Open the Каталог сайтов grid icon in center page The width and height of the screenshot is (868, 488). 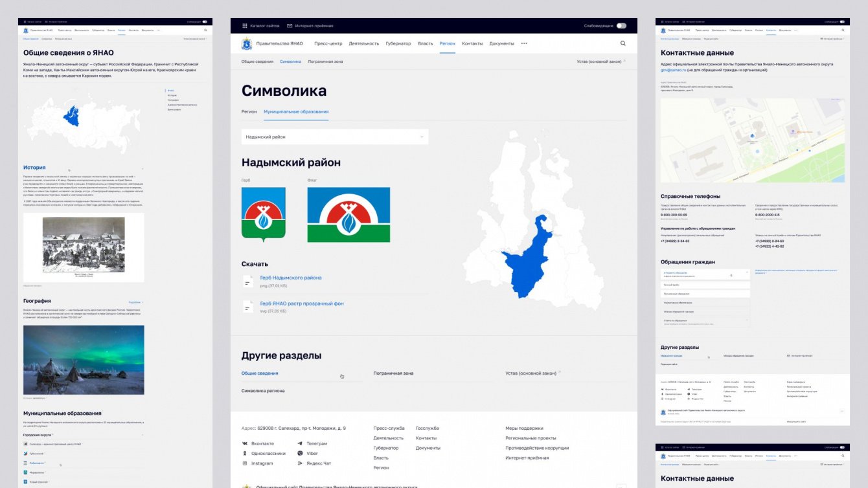pos(245,26)
